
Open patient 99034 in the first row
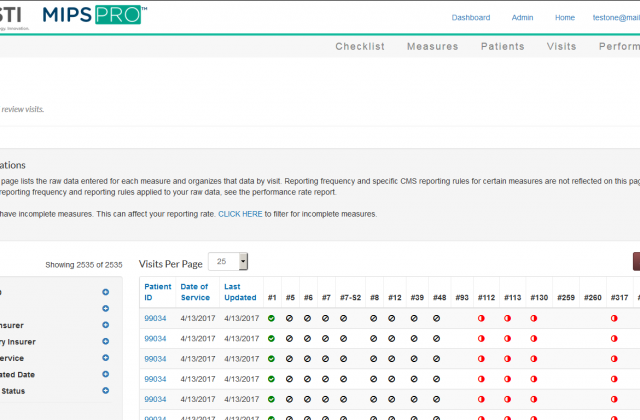(x=155, y=317)
